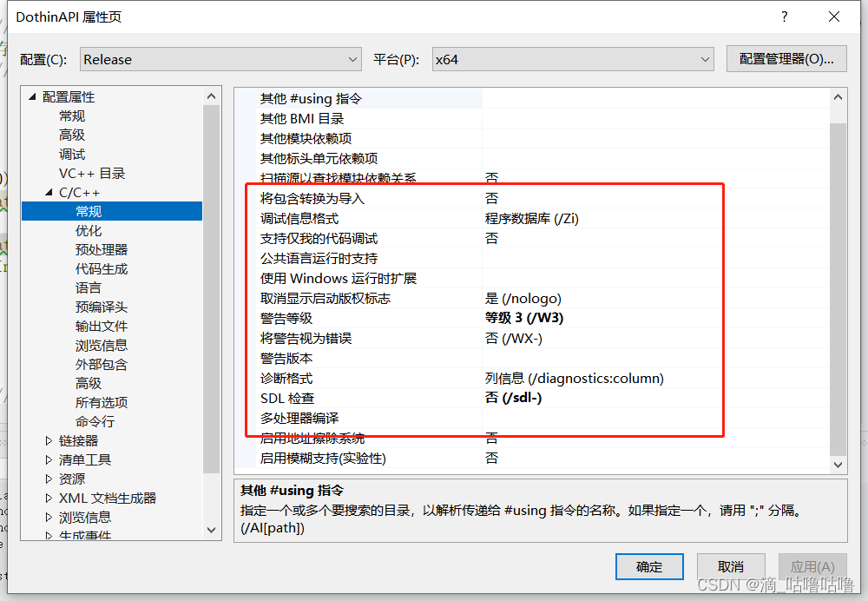Click the help question mark icon
This screenshot has height=601, width=868.
pos(784,16)
